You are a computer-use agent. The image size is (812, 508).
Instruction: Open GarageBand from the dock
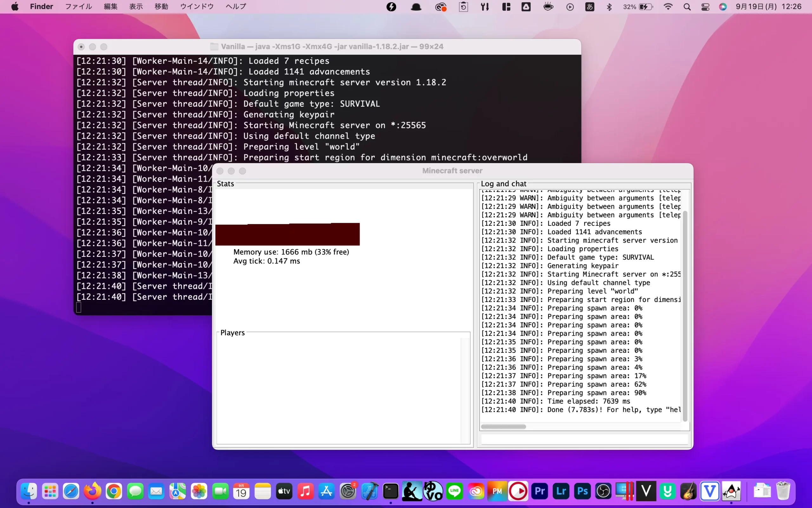pyautogui.click(x=689, y=491)
